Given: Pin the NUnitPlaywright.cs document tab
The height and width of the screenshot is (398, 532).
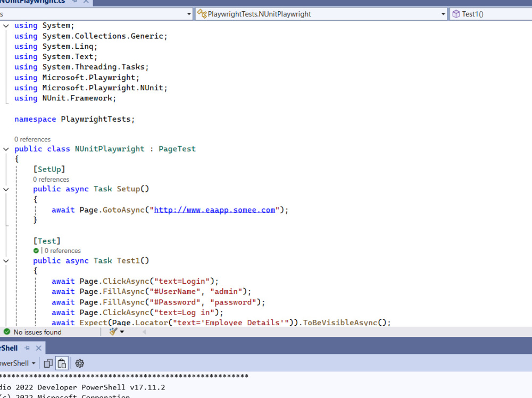Looking at the screenshot, I should click(74, 2).
